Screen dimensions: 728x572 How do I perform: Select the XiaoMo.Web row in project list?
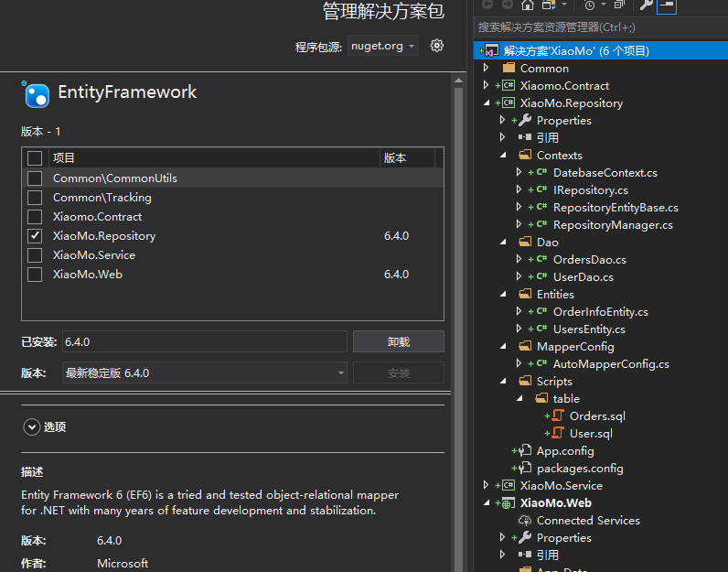pos(232,275)
